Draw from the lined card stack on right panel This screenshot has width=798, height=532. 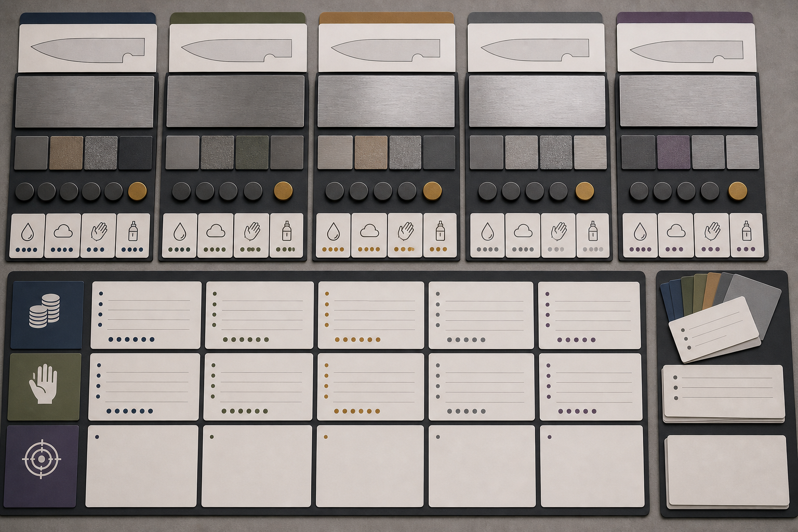click(x=723, y=393)
